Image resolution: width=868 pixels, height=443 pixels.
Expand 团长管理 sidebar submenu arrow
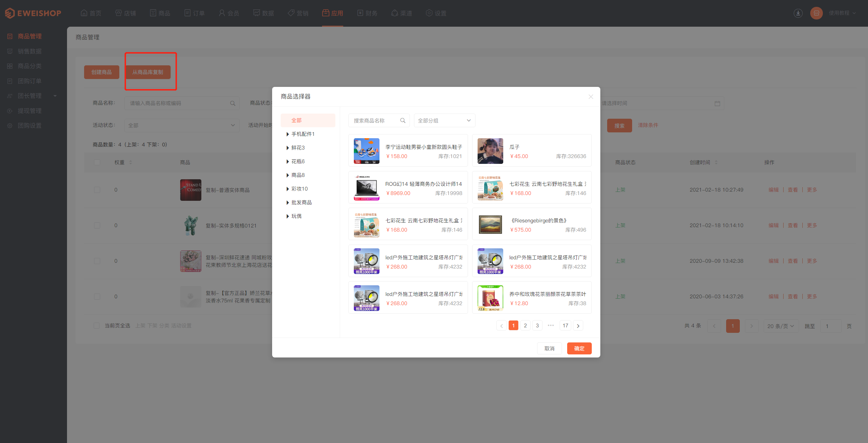55,96
